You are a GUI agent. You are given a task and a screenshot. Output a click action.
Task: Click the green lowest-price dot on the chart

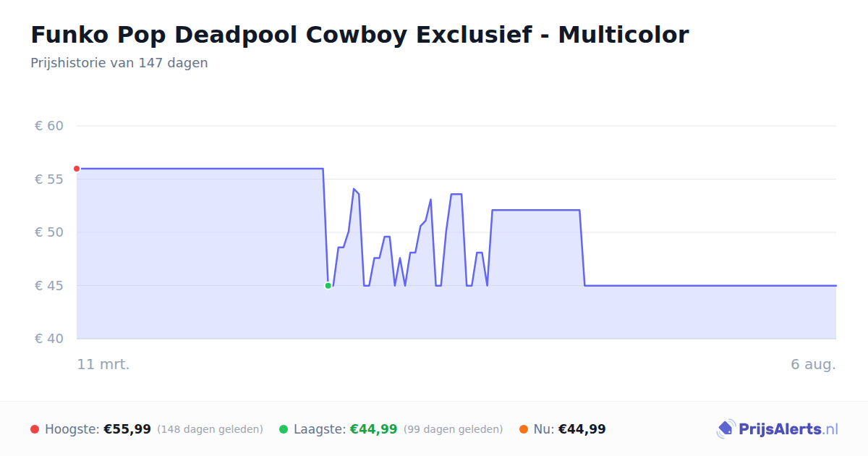point(328,286)
